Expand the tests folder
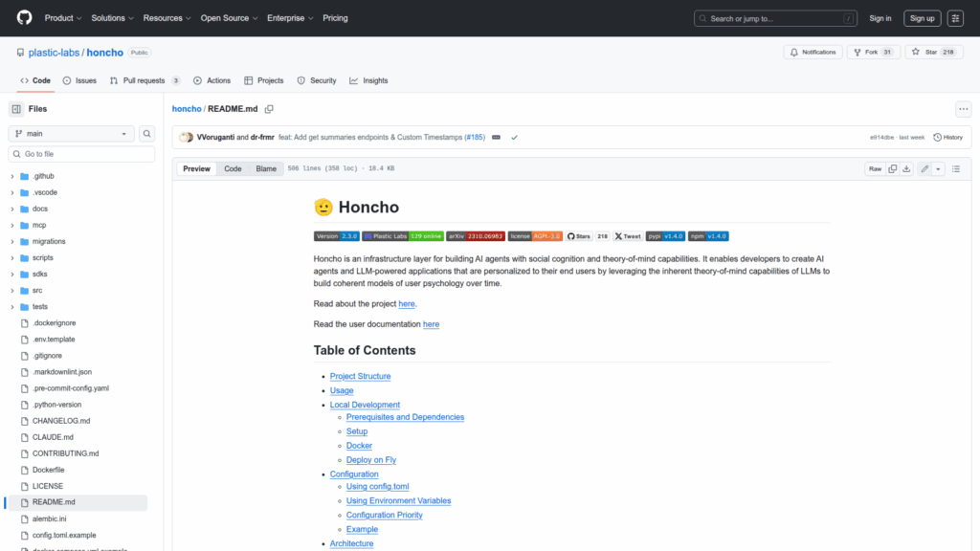Image resolution: width=980 pixels, height=551 pixels. 11,307
